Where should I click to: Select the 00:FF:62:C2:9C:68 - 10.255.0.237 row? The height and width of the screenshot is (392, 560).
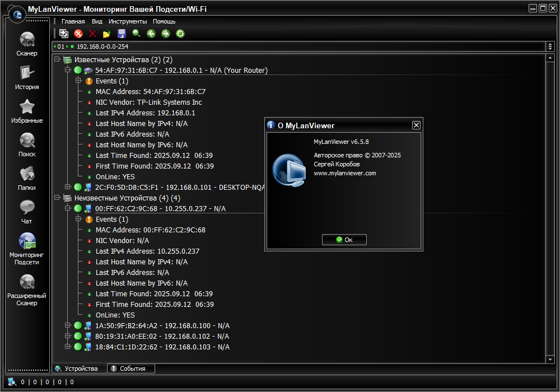[160, 208]
